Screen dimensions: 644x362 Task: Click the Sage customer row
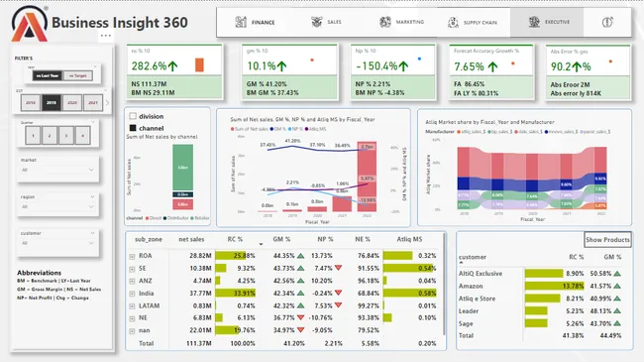point(540,323)
